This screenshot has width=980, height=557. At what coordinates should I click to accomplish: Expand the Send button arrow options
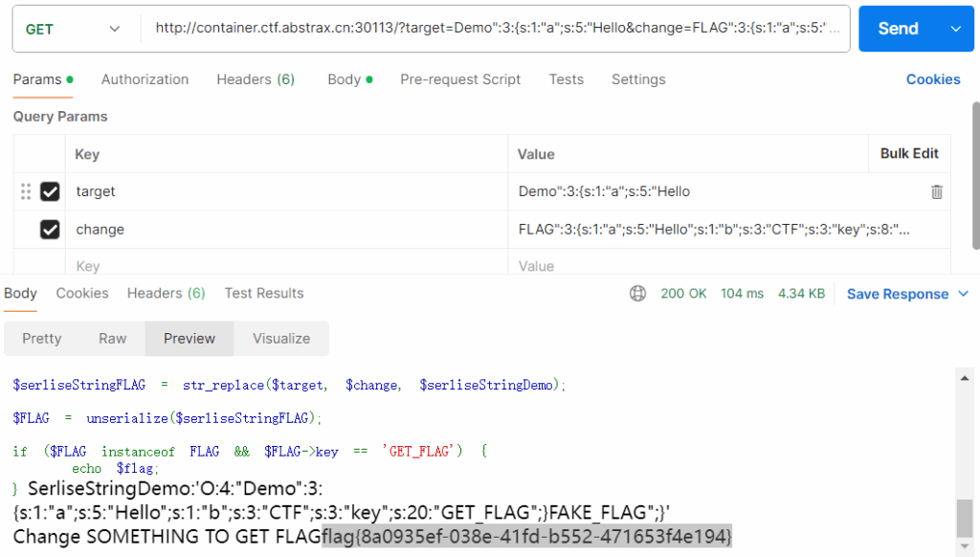[955, 29]
